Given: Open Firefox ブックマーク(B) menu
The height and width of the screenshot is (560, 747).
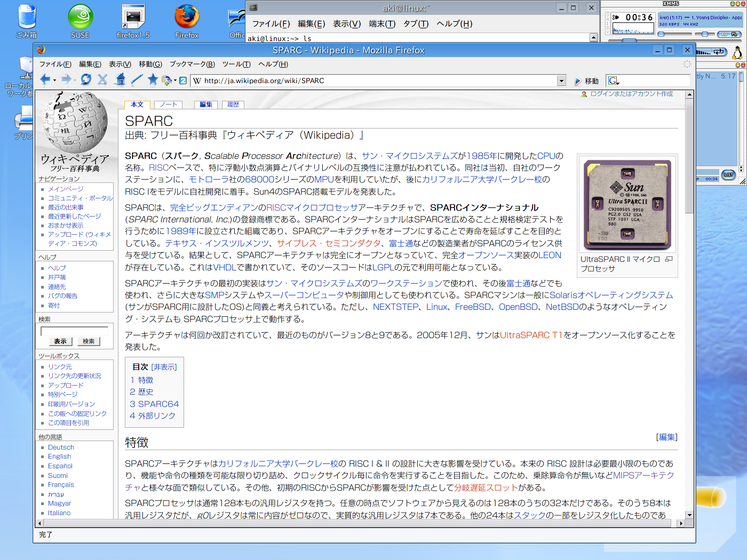Looking at the screenshot, I should click(x=192, y=64).
